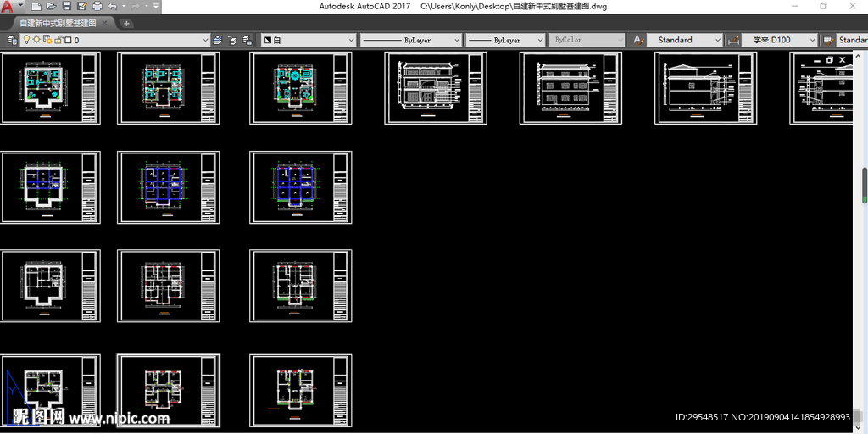Expand the Standard text style dropdown
Viewport: 868px width, 434px height.
tap(717, 40)
